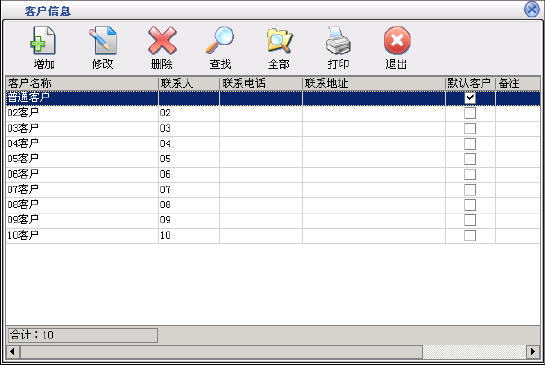Select the 04客户 name cell

(x=82, y=144)
